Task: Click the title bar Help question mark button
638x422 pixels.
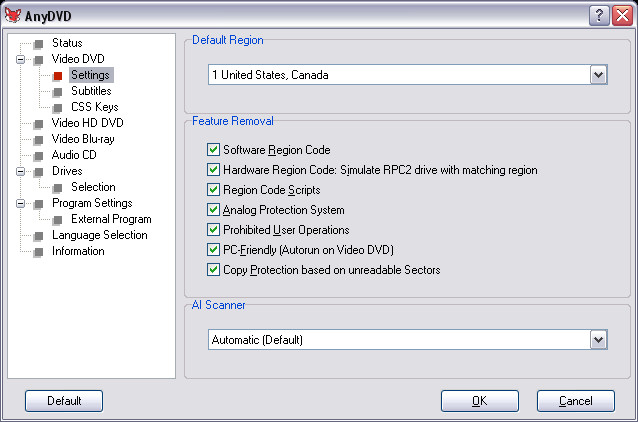Action: tap(599, 13)
